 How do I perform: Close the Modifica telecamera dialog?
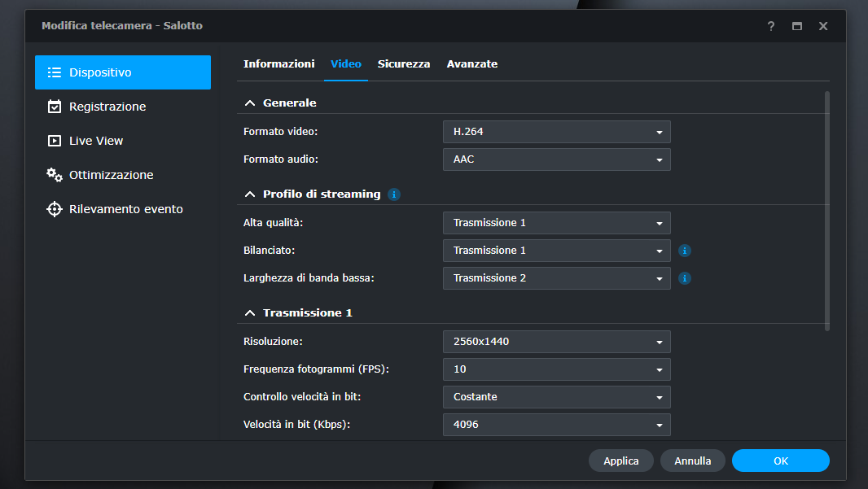823,26
